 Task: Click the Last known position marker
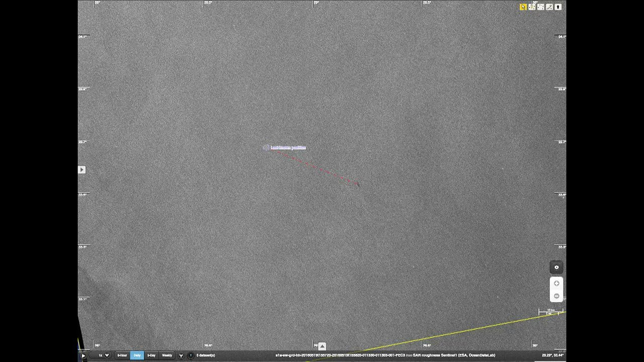[x=266, y=147]
